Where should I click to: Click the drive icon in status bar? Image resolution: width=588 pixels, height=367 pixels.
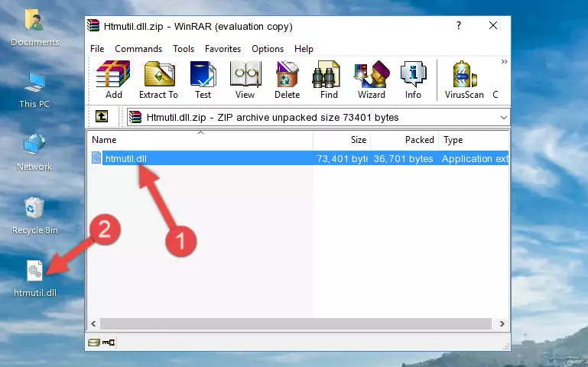(x=94, y=343)
